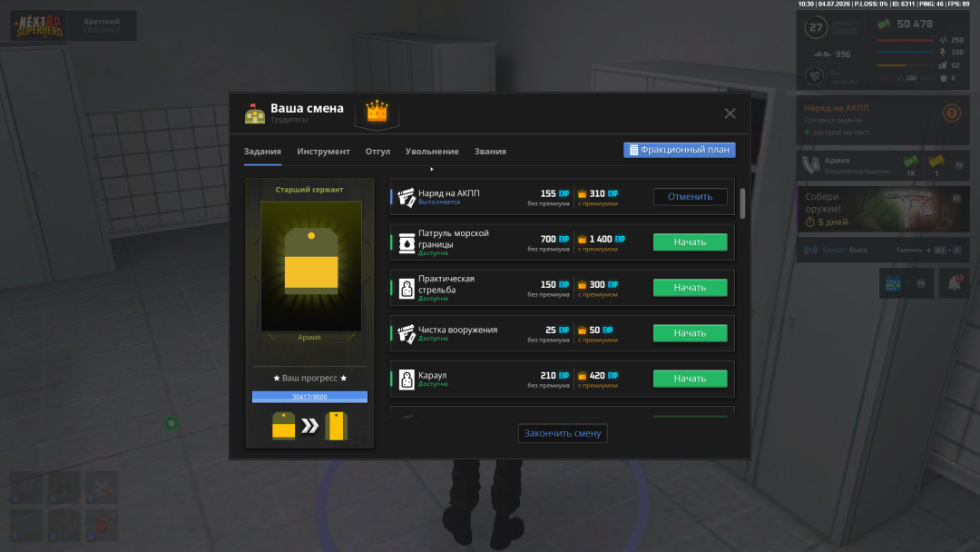Click the crown icon next to 310 EXP
Viewport: 980px width, 552px height.
(582, 193)
